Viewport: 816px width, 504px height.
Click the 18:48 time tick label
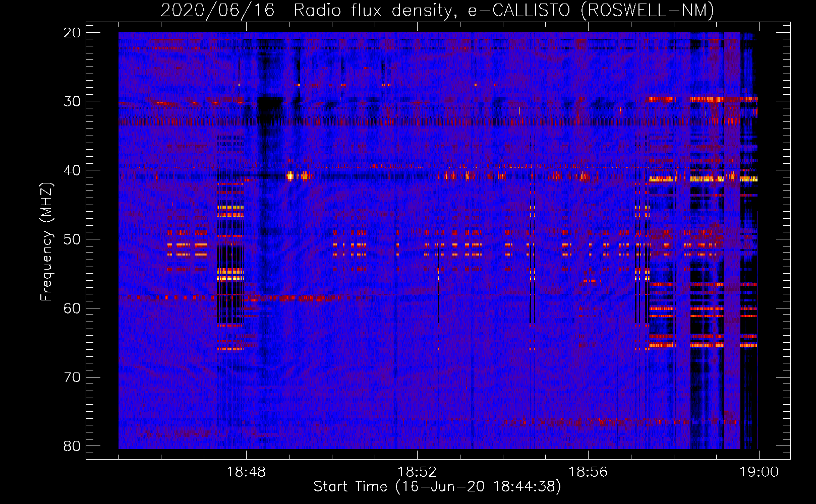[246, 472]
